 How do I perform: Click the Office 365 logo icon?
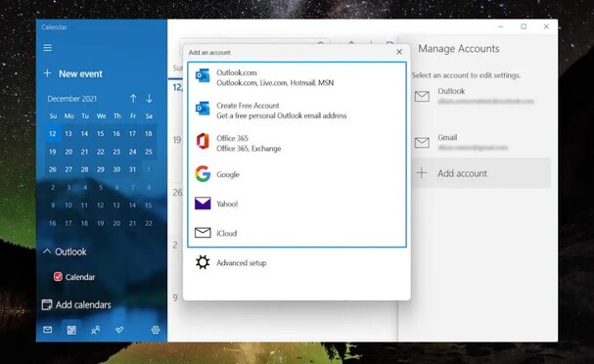[x=203, y=141]
